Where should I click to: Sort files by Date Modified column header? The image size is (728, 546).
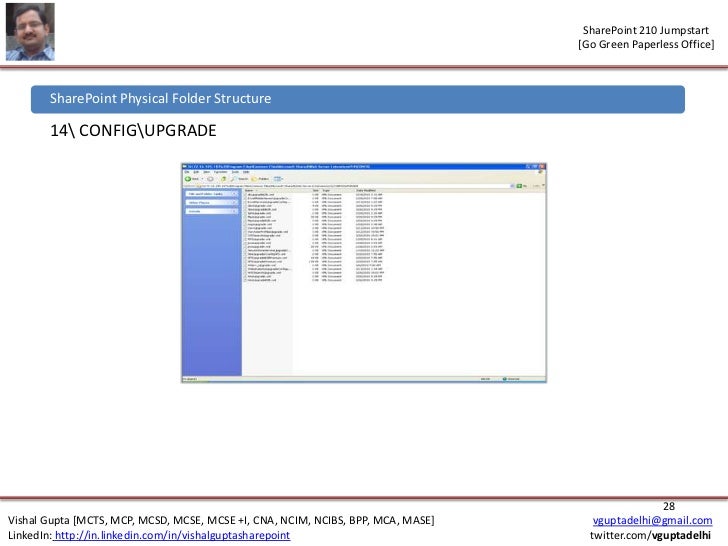tap(367, 190)
